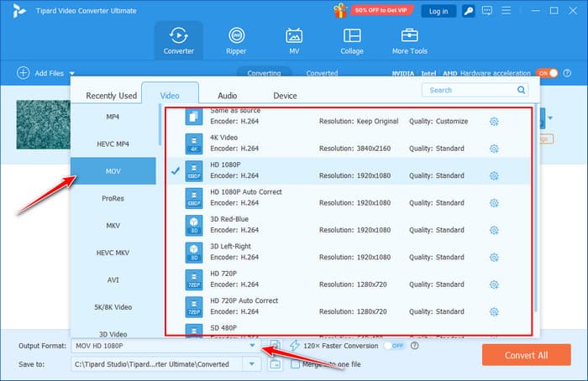Turn off hardware acceleration toggle
Screen dimensions: 588x381
(x=547, y=73)
